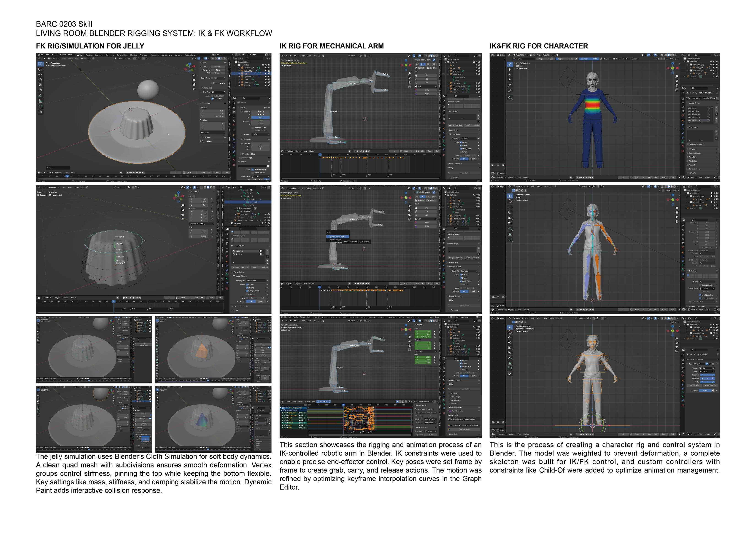
Task: Select the Blur weight paint droplet tool
Action: (x=510, y=70)
